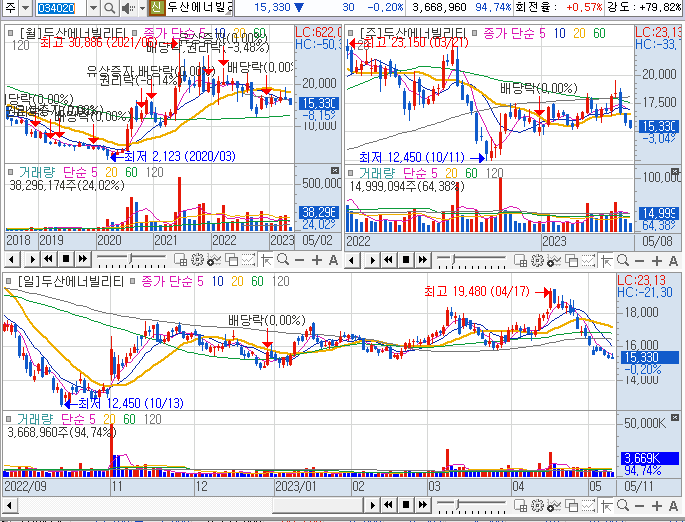Viewport: 685px width, 522px height.
Task: Toggle square marker beside 거래량 in monthly chart
Action: point(10,172)
